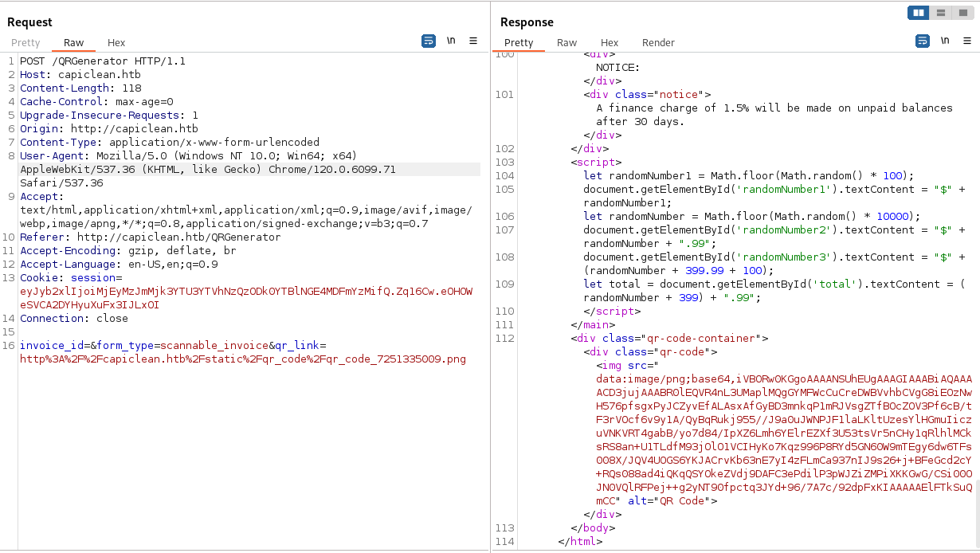
Task: Select Pretty tab in Response panel
Action: pyautogui.click(x=519, y=43)
